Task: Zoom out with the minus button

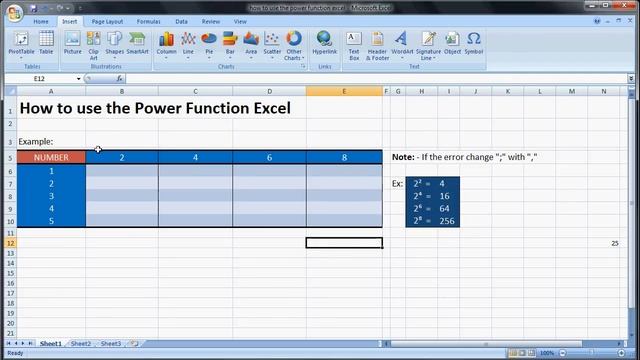Action: (x=562, y=353)
